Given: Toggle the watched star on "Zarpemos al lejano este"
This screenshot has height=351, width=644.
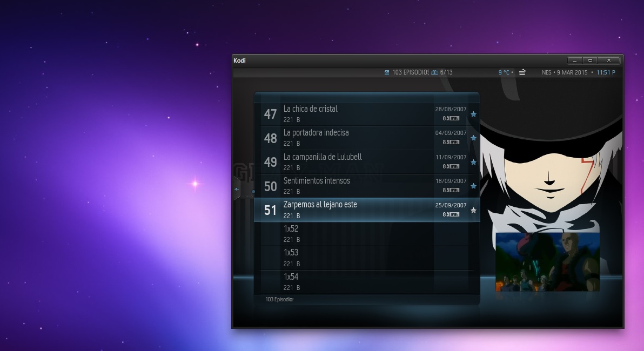Looking at the screenshot, I should pos(473,210).
